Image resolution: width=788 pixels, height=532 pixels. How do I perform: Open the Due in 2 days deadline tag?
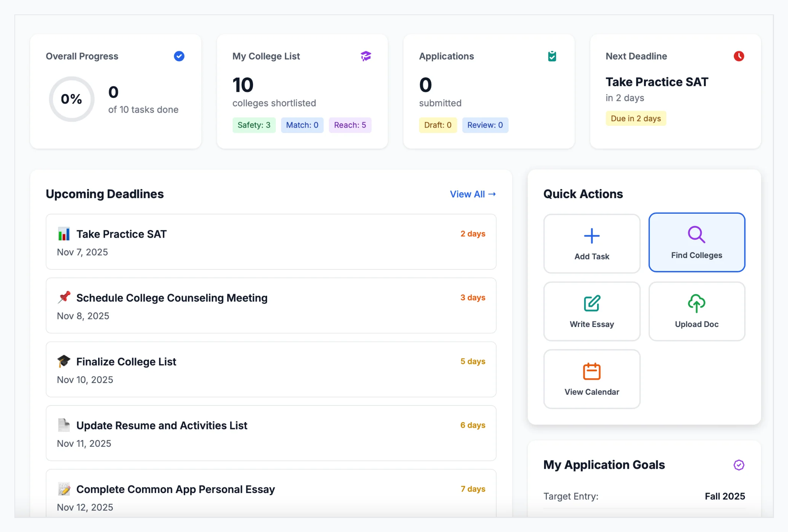636,118
